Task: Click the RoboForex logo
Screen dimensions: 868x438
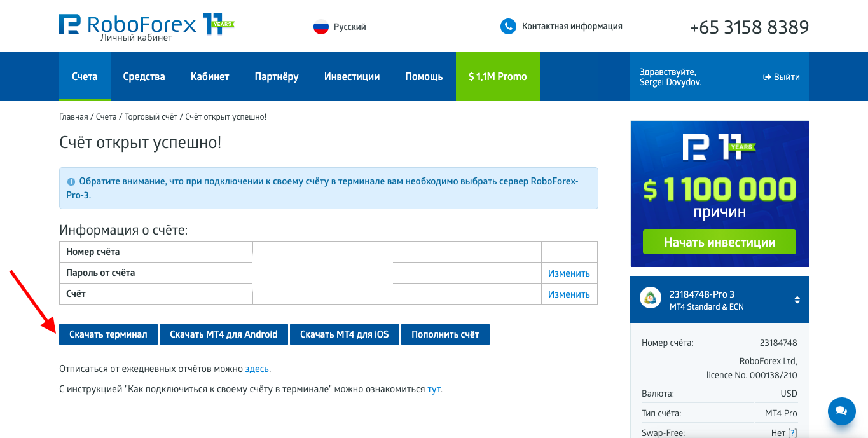Action: tap(147, 27)
